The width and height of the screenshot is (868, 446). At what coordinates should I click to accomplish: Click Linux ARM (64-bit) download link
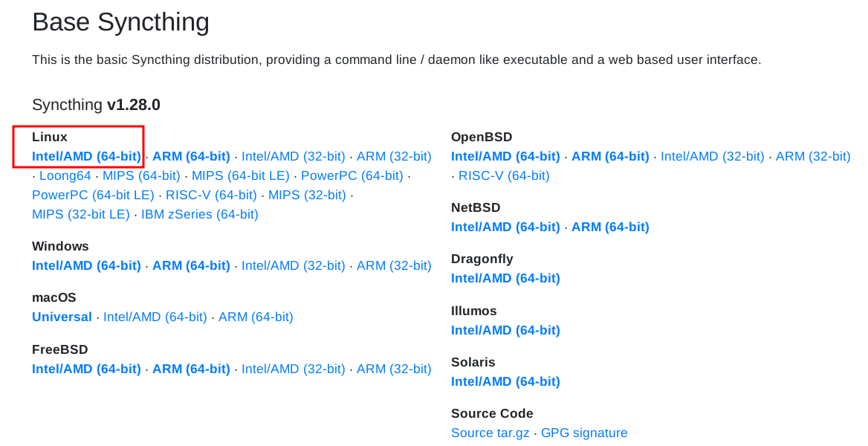click(191, 156)
